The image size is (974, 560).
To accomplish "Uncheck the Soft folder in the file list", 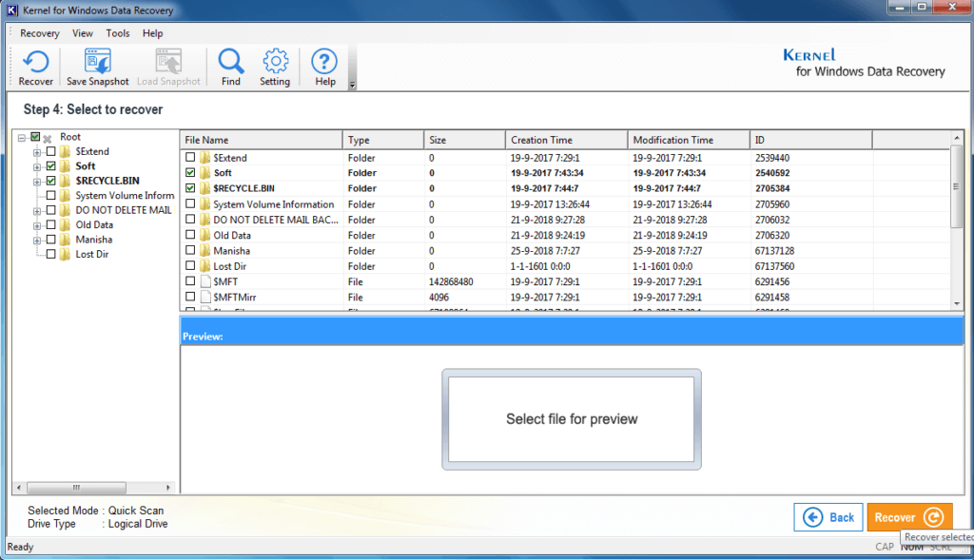I will [188, 174].
